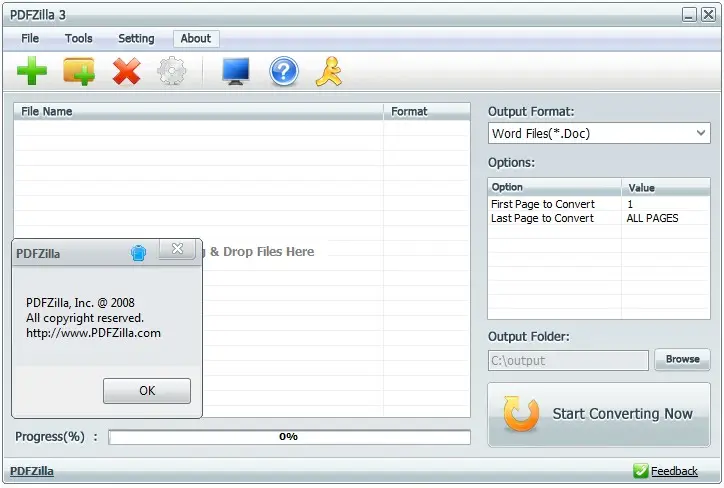Click the Browse button
724x488 pixels.
pos(682,359)
